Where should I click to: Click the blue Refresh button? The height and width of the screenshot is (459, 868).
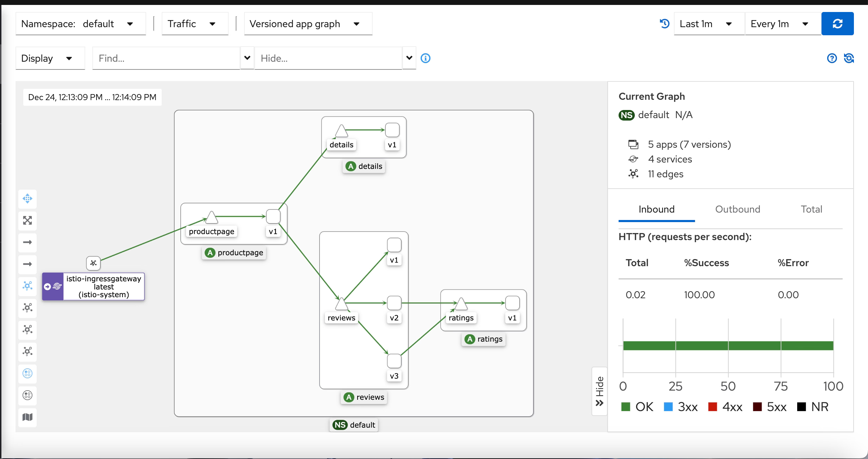click(x=837, y=24)
